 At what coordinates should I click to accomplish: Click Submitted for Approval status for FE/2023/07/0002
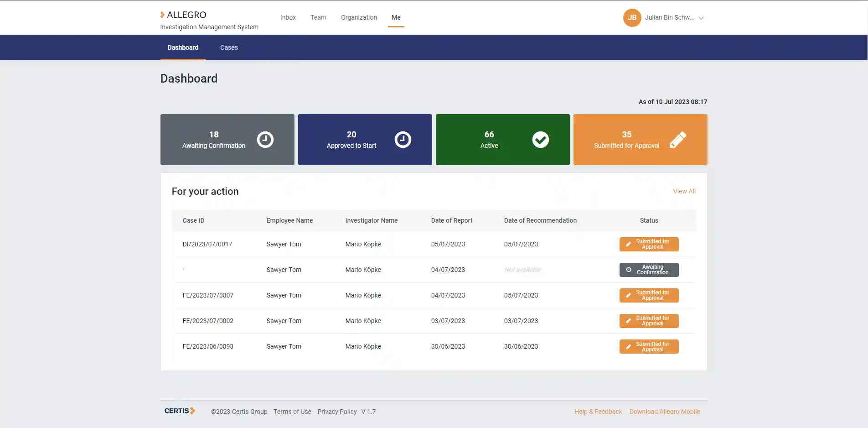click(x=649, y=321)
